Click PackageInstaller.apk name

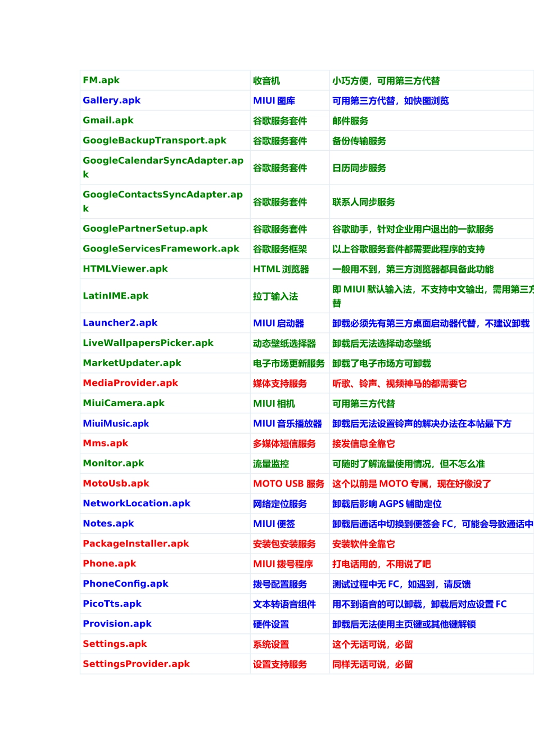coord(136,544)
